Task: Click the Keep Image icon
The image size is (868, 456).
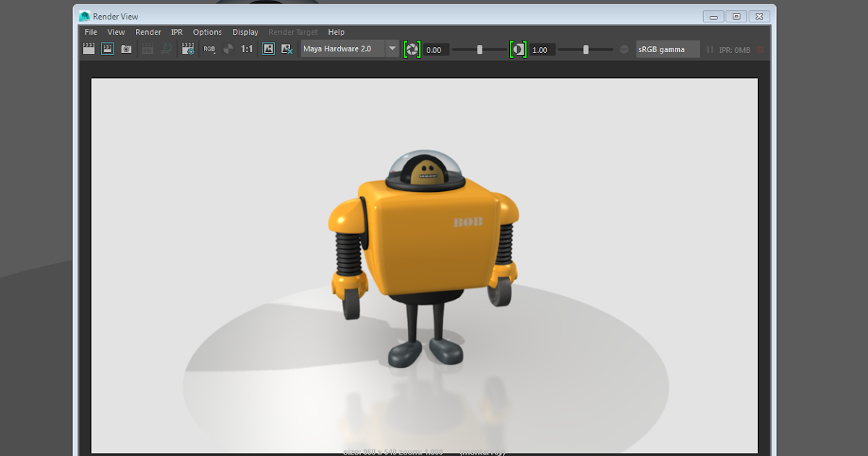Action: 268,48
